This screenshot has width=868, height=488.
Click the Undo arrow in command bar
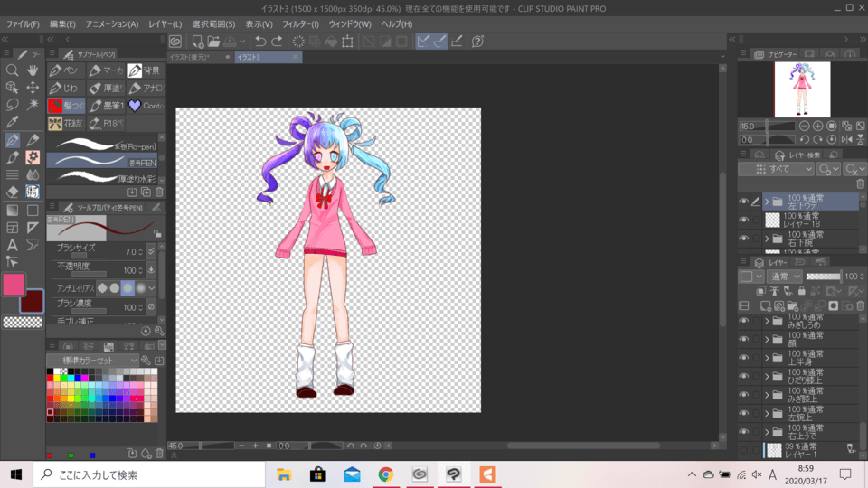[x=260, y=42]
